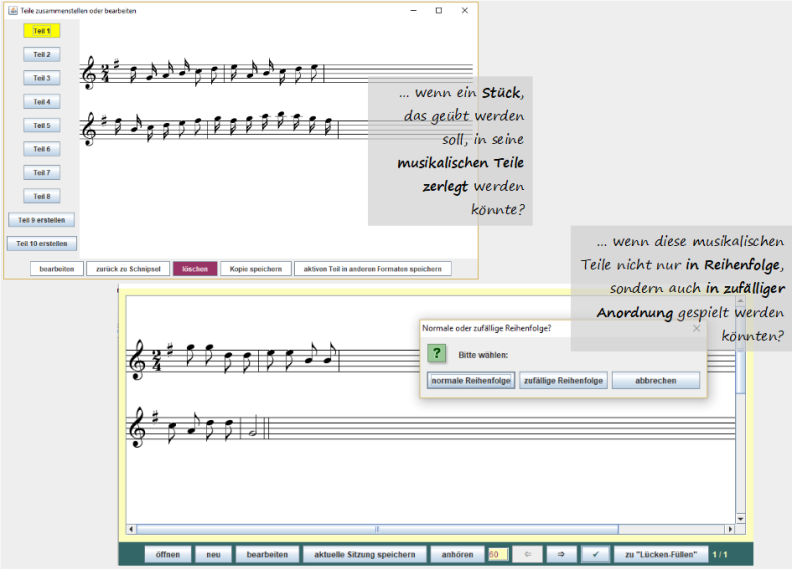Click the tempo field showing 60
The height and width of the screenshot is (569, 792).
coord(498,554)
